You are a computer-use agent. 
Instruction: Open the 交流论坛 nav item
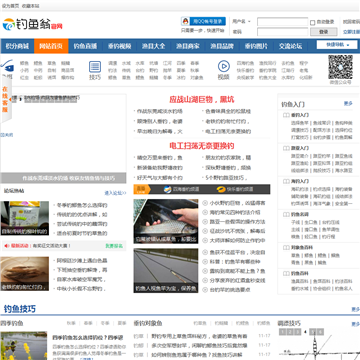click(290, 46)
